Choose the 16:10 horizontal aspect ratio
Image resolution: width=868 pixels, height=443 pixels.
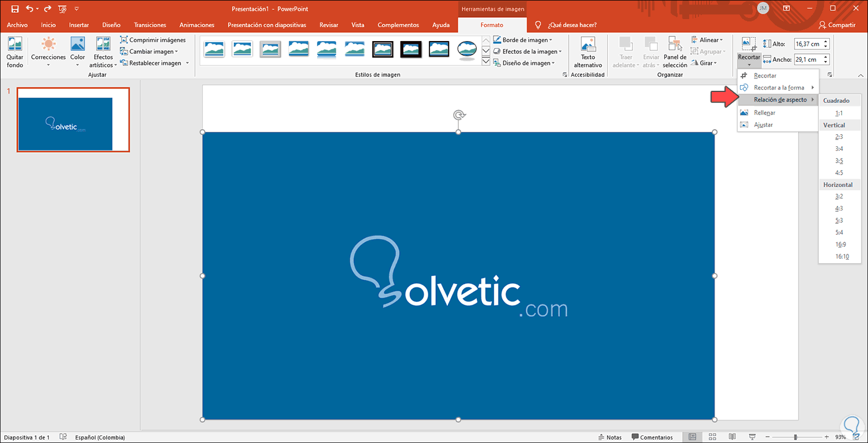click(x=842, y=256)
